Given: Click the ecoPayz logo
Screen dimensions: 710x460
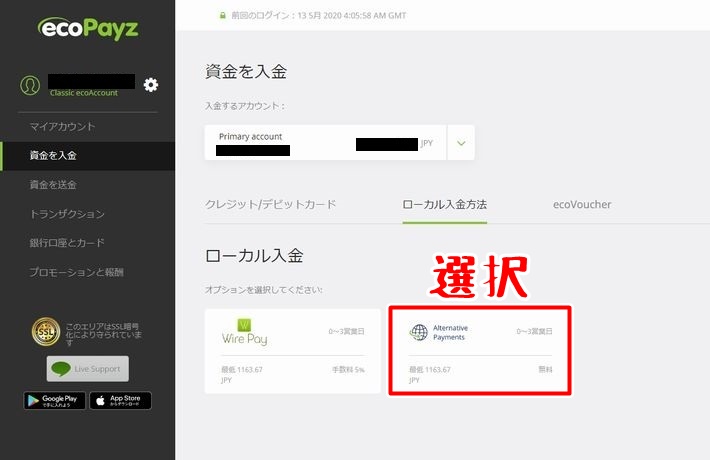Looking at the screenshot, I should (x=87, y=27).
